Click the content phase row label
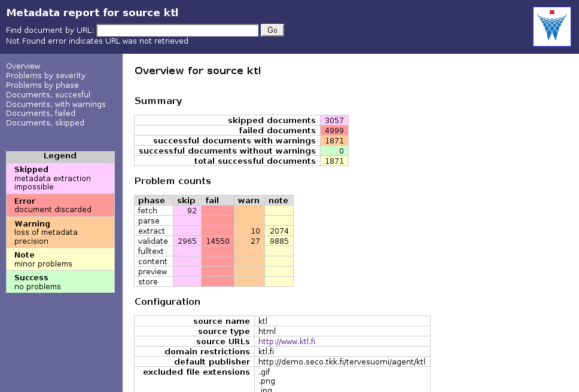 [x=154, y=262]
